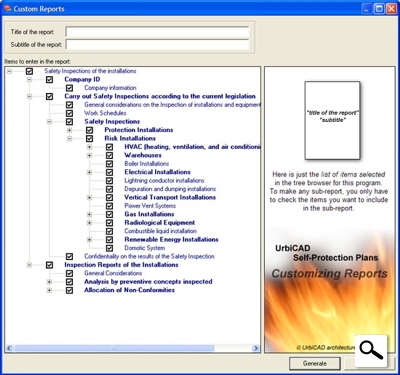Expand the Vertical Transport Installations node
The width and height of the screenshot is (400, 375).
pyautogui.click(x=89, y=197)
